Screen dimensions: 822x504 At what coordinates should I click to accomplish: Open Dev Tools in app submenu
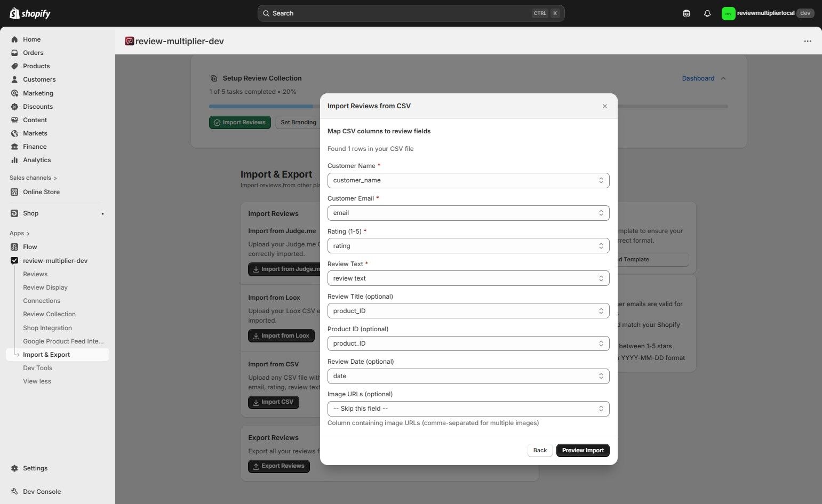(x=37, y=368)
